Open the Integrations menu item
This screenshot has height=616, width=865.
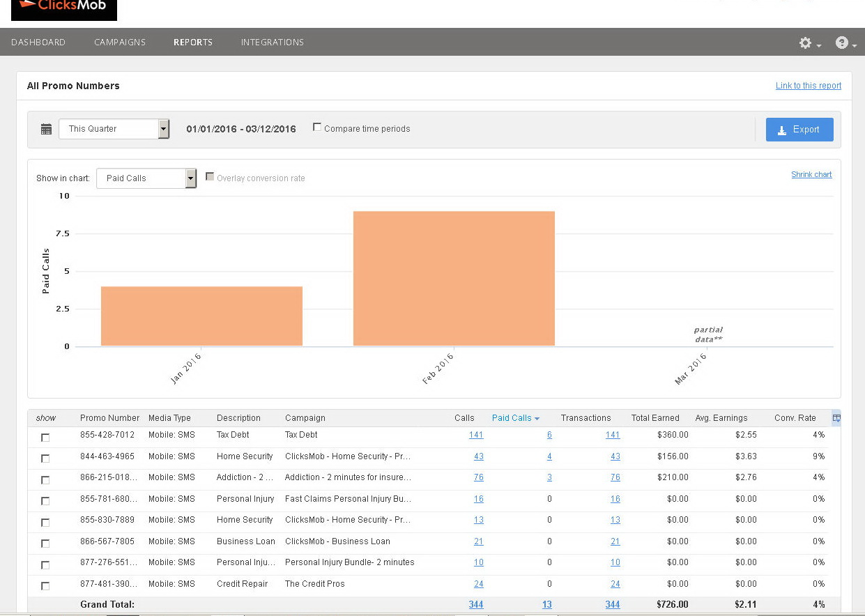[273, 43]
